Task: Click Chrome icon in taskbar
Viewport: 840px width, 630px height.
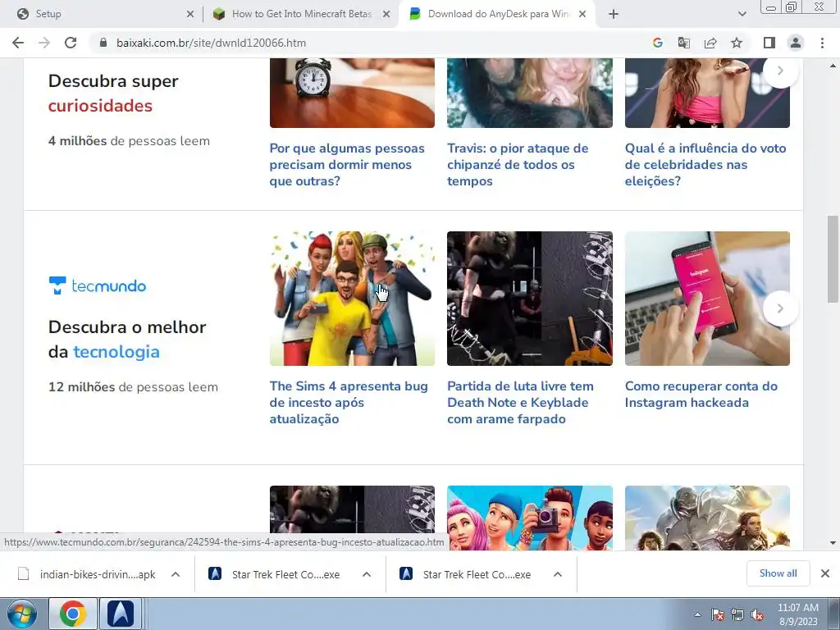Action: click(73, 614)
